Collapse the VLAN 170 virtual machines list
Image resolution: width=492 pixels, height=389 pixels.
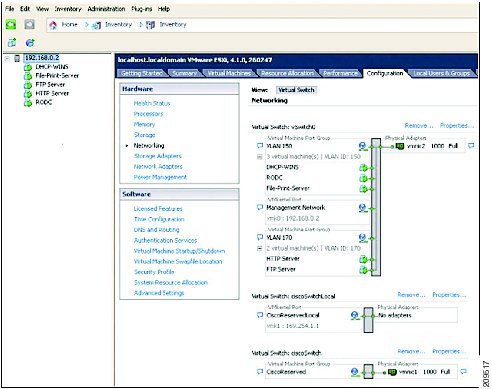260,248
